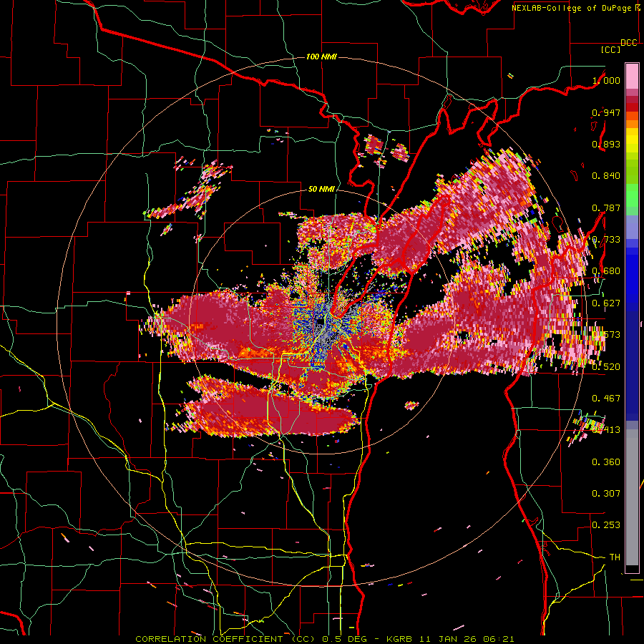This screenshot has height=644, width=644.
Task: Click the 1.000 legend value
Action: [606, 80]
